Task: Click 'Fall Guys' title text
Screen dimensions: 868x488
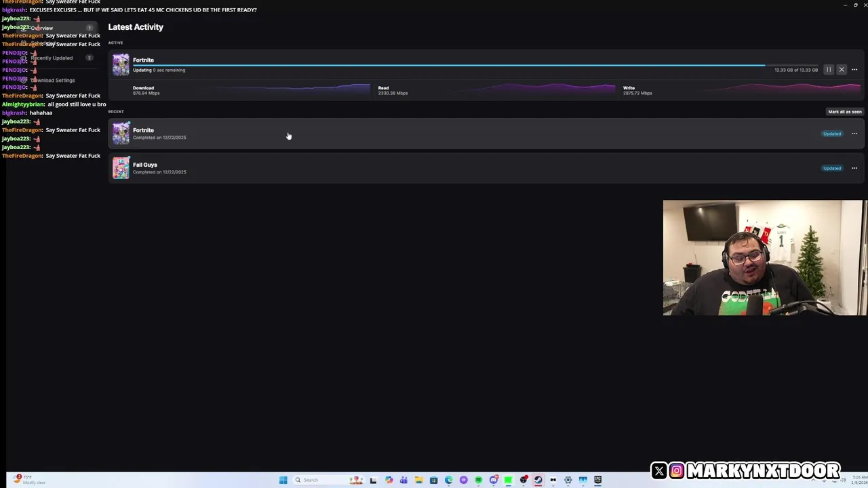Action: click(x=144, y=165)
